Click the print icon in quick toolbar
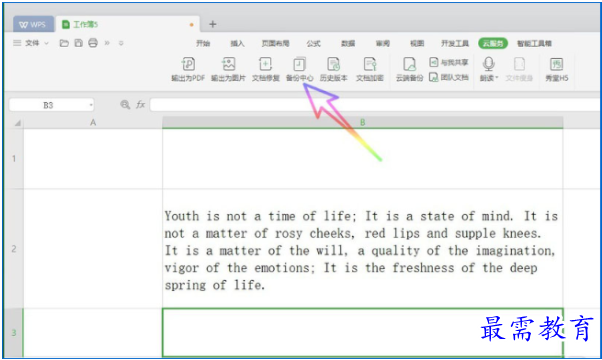This screenshot has width=602, height=360. 93,43
